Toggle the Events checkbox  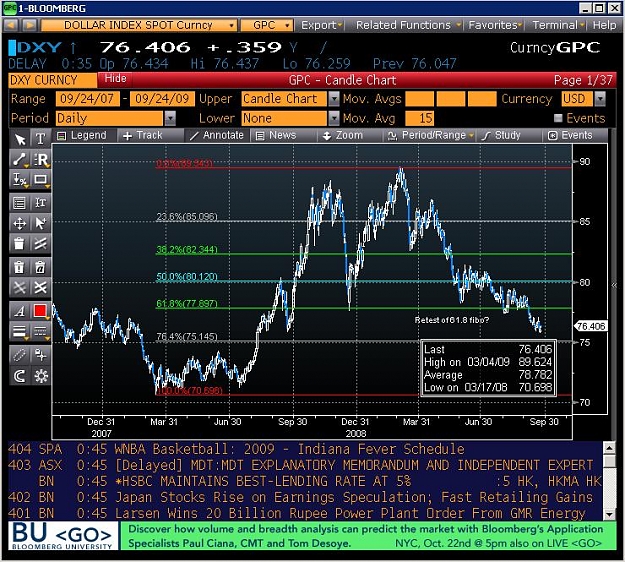(558, 118)
